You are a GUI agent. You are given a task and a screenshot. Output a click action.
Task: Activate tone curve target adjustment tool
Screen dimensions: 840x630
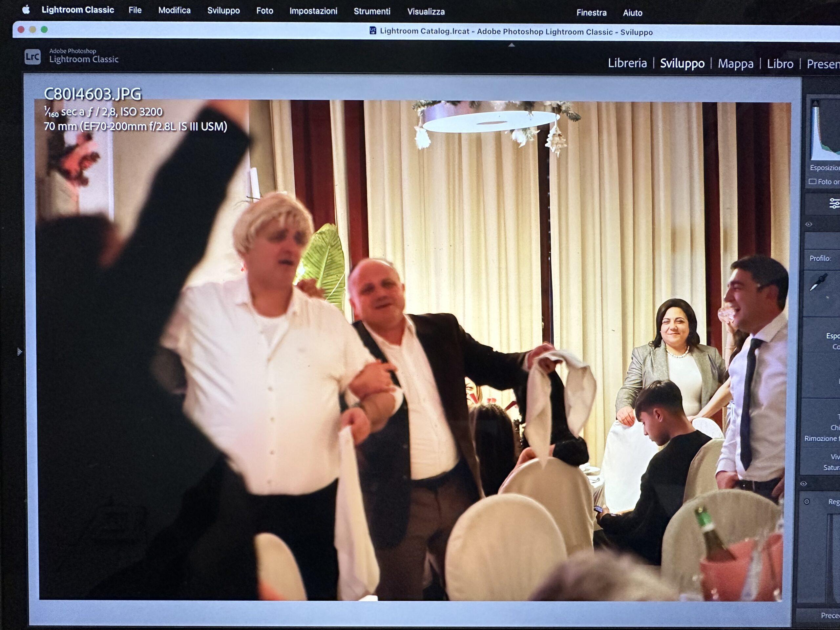(x=807, y=502)
